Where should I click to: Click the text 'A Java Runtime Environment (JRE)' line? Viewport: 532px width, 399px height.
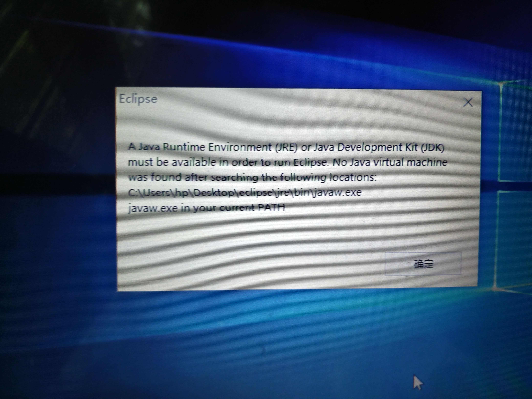click(286, 147)
